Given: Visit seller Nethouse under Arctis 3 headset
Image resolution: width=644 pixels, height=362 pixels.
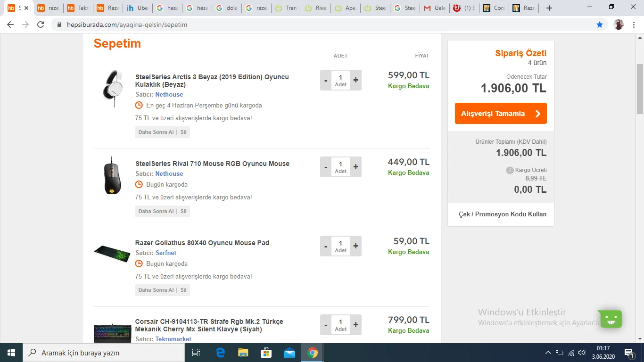Looking at the screenshot, I should click(x=169, y=95).
